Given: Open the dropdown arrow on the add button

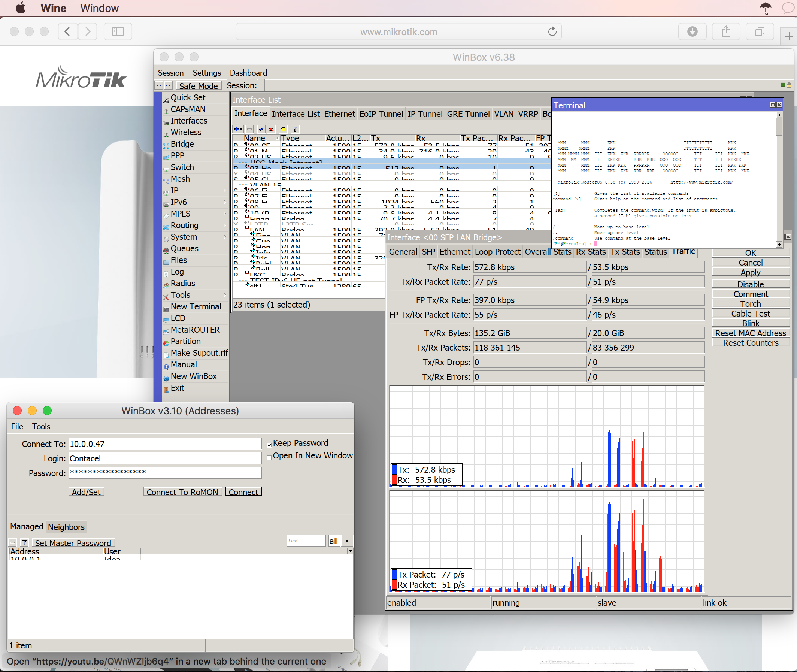Looking at the screenshot, I should click(242, 130).
